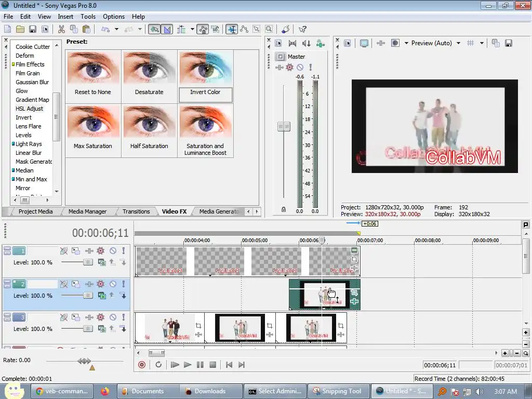Adjust track 1 Level slider
This screenshot has height=399, width=532.
tap(87, 262)
